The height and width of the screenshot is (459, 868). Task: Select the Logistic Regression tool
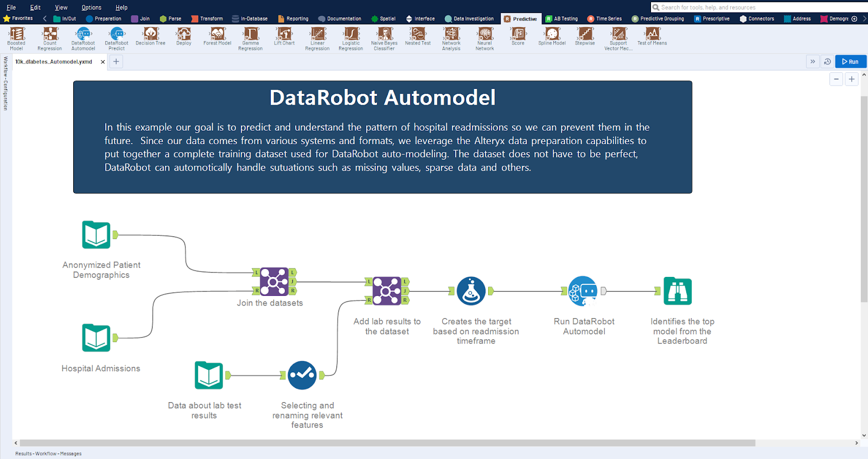pos(351,39)
